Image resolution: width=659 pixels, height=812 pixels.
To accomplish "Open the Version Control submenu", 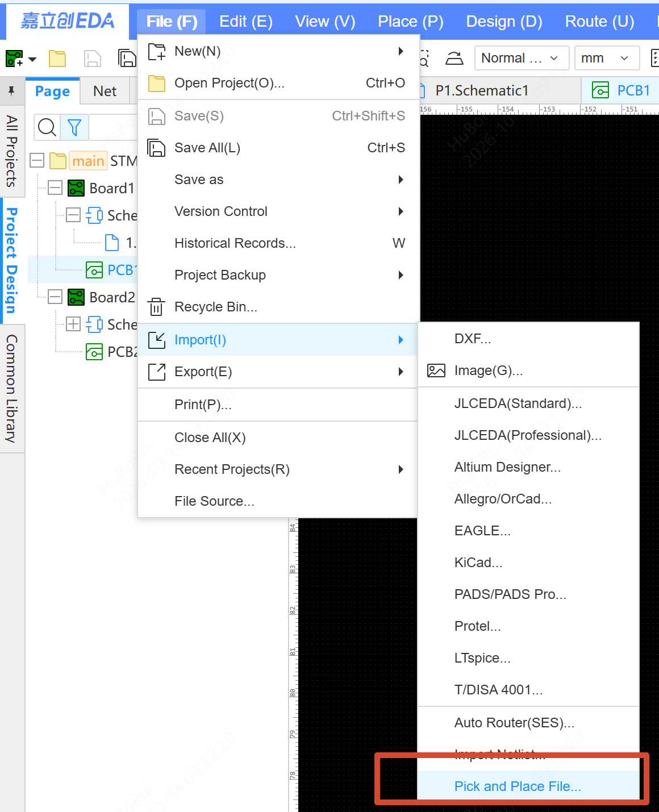I will click(278, 211).
